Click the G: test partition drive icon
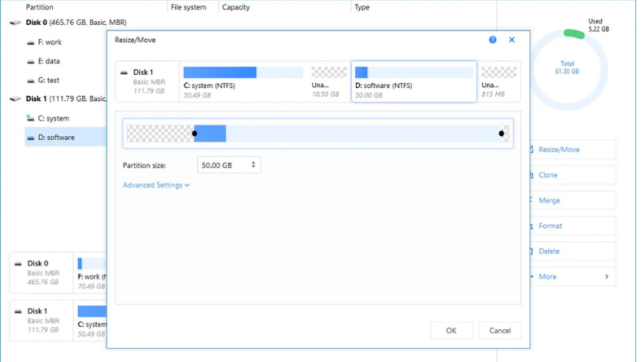 (32, 80)
